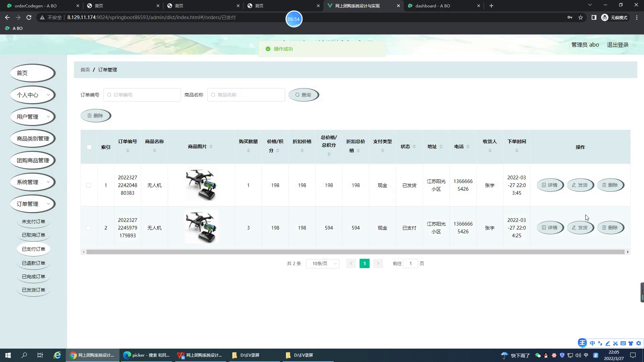Sort by 状态 column arrows
This screenshot has height=362, width=644.
414,146
